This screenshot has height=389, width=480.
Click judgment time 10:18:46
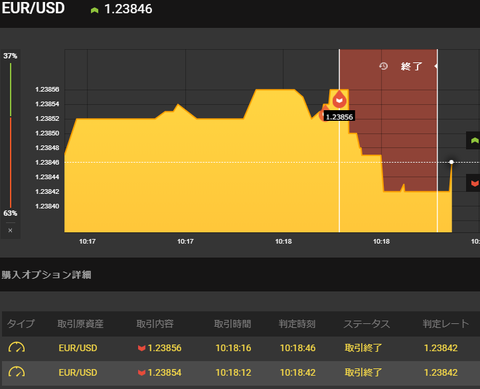pyautogui.click(x=298, y=348)
